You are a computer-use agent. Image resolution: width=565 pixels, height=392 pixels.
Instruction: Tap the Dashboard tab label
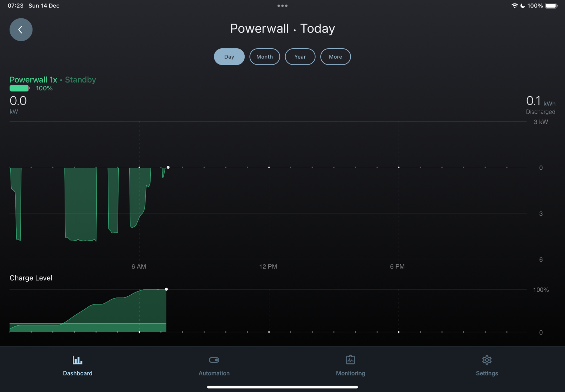77,373
